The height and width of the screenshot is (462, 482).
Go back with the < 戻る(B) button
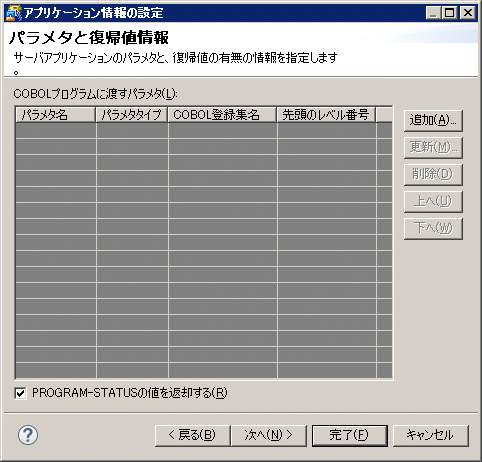192,435
